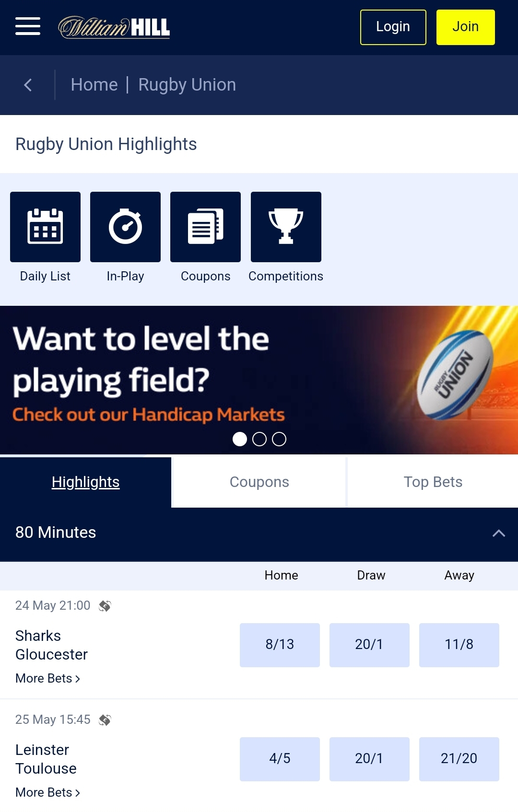Click the Login button
The width and height of the screenshot is (518, 812).
393,27
